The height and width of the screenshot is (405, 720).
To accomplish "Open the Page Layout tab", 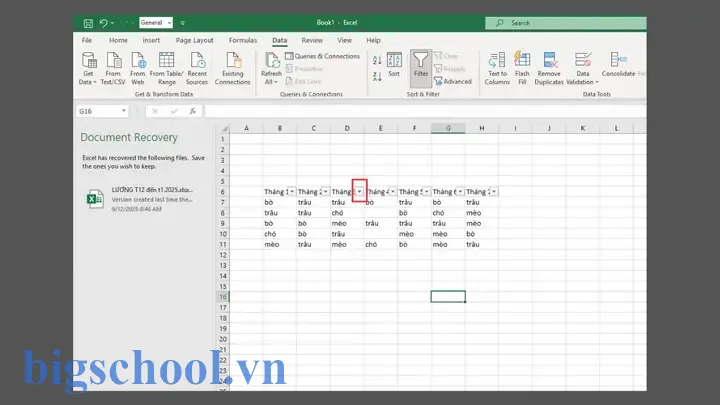I will point(194,40).
